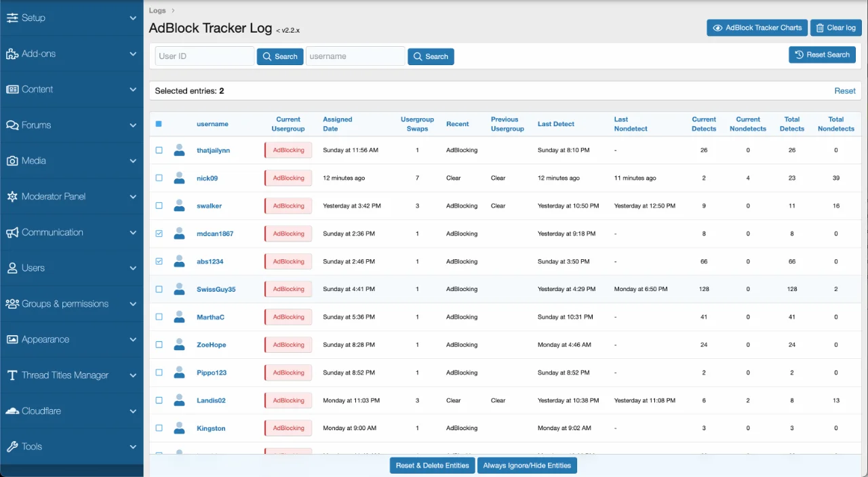Click the Media camera icon

click(x=12, y=161)
